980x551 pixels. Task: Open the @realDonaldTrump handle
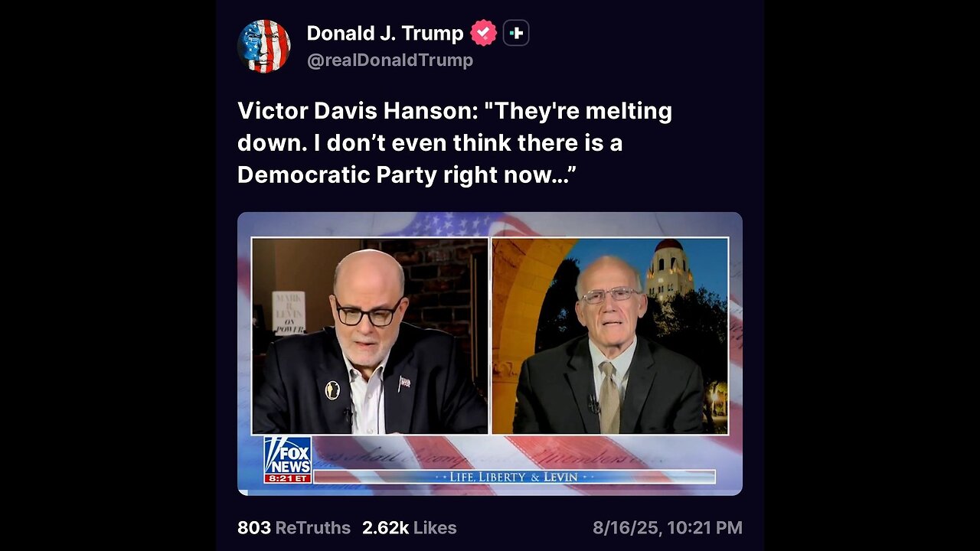click(390, 60)
